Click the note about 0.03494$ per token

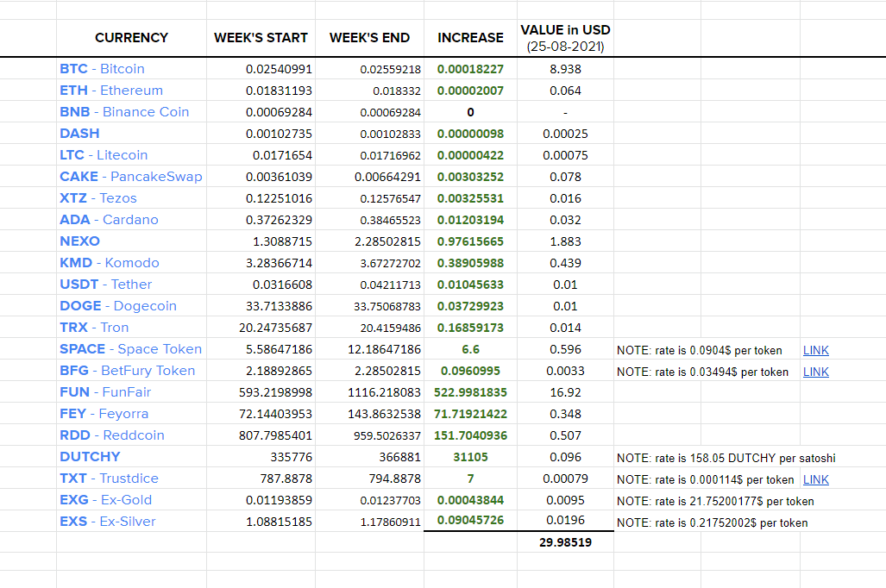tap(702, 372)
